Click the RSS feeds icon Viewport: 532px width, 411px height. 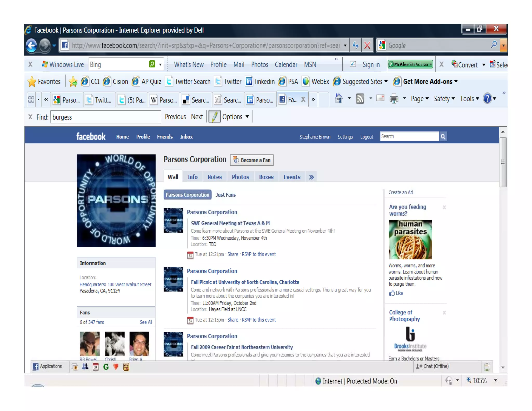[360, 99]
